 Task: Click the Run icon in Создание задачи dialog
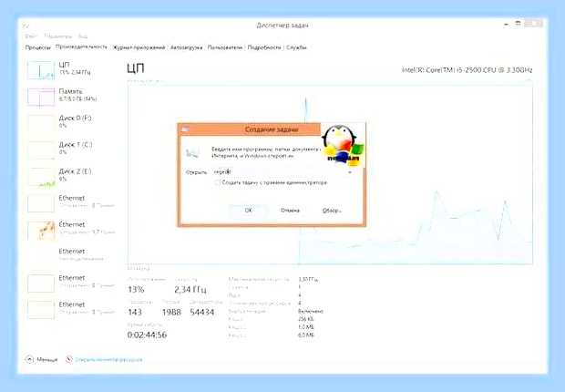192,153
